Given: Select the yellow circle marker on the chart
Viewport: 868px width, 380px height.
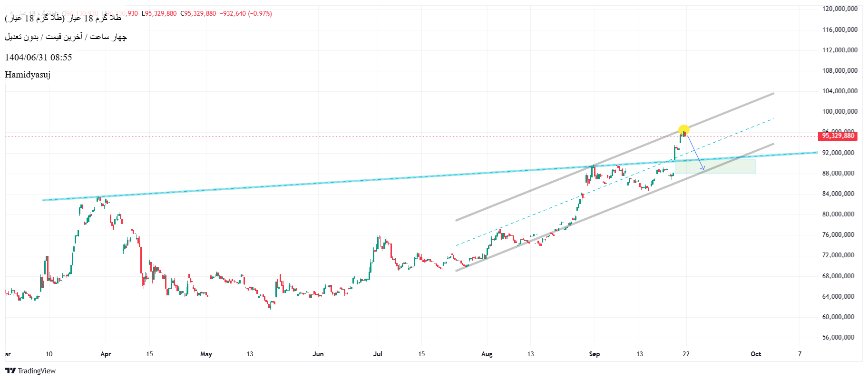Looking at the screenshot, I should click(x=683, y=130).
